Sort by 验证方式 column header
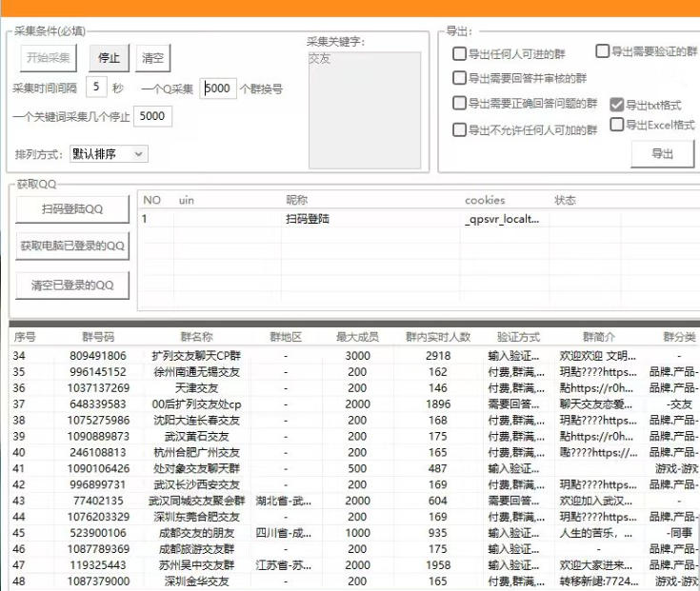 (518, 337)
